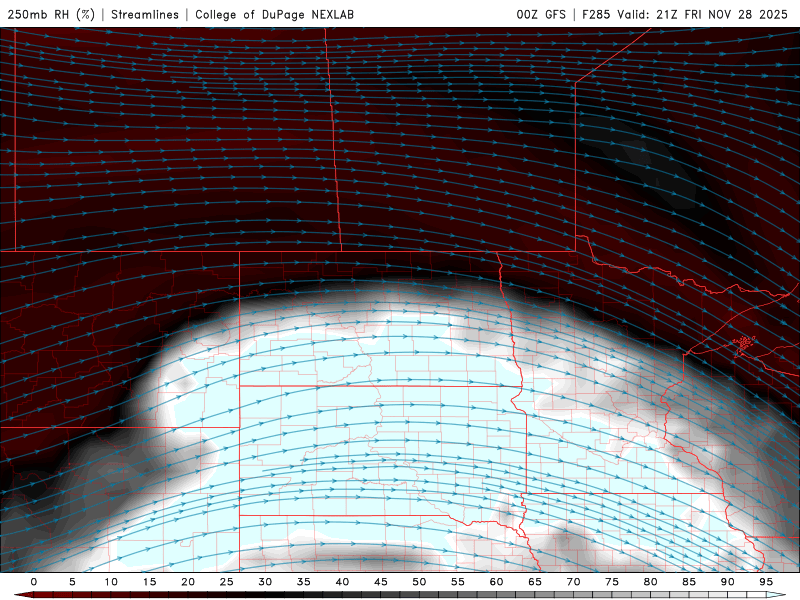Click the colorbar label "0"
The height and width of the screenshot is (600, 800).
point(34,582)
